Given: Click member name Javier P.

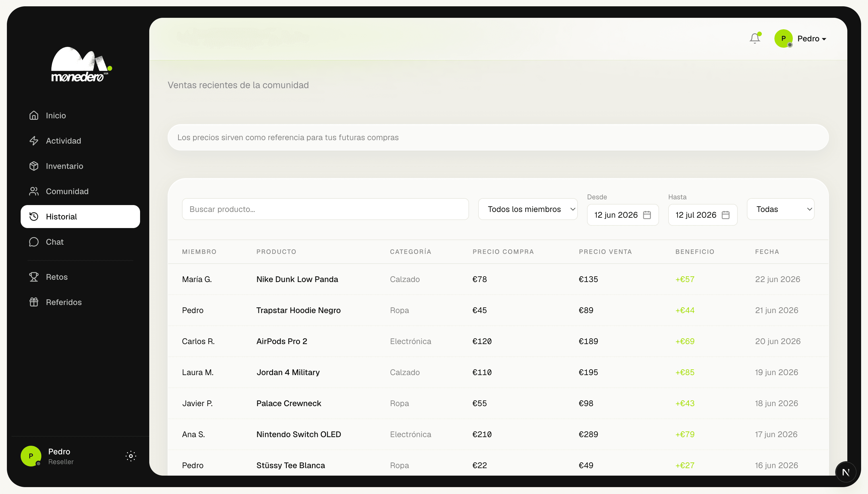Looking at the screenshot, I should click(x=197, y=404).
